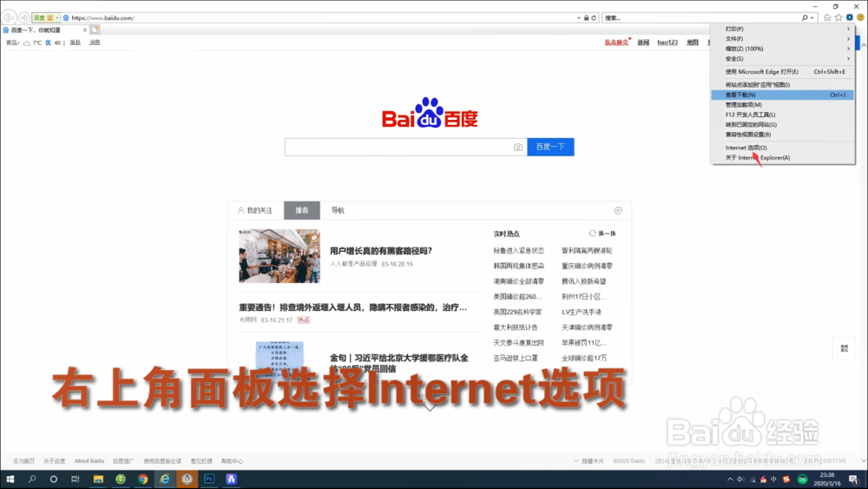The width and height of the screenshot is (868, 489).
Task: Open article 用户增长真的有黑客路径吗?
Action: 381,251
